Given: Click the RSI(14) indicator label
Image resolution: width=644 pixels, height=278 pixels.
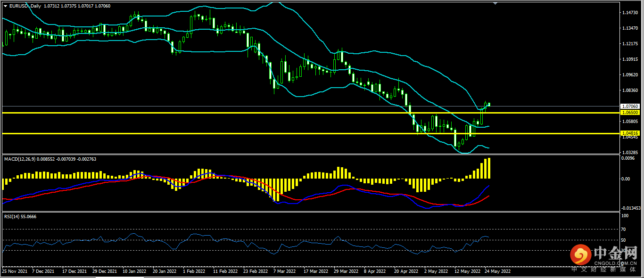Looking at the screenshot, I should coord(13,216).
